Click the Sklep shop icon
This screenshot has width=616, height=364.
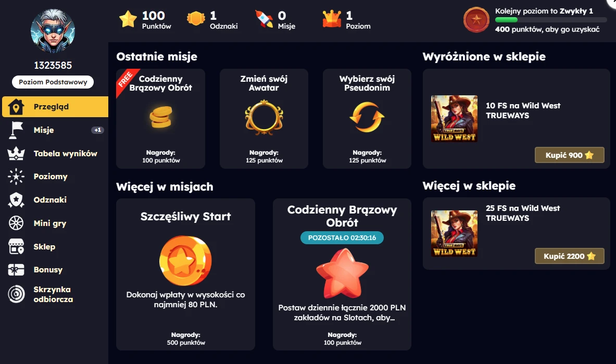[x=16, y=246]
